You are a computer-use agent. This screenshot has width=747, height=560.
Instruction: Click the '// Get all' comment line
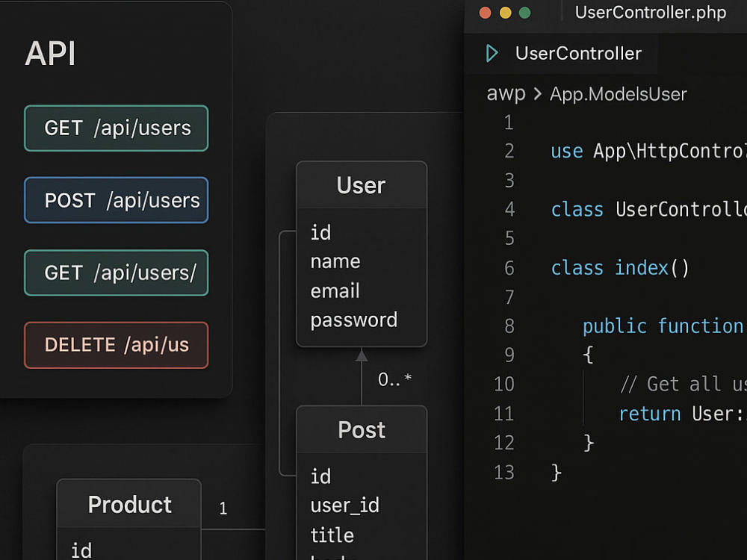(x=684, y=384)
